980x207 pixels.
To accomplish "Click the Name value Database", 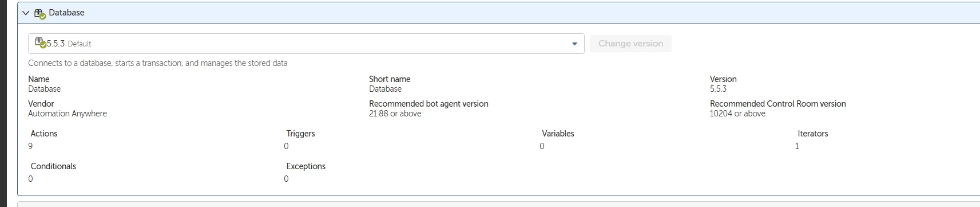I will pos(44,89).
